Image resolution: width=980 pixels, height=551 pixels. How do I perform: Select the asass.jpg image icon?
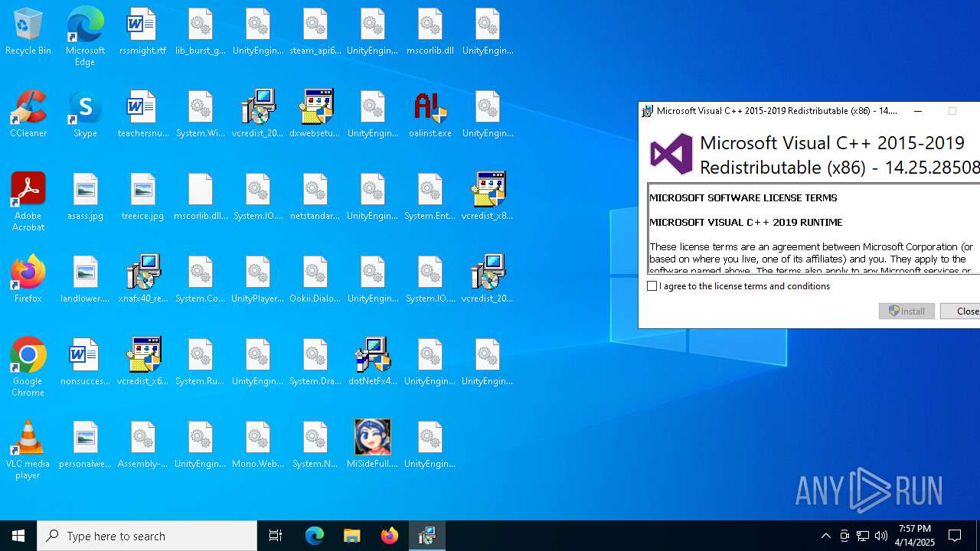85,197
